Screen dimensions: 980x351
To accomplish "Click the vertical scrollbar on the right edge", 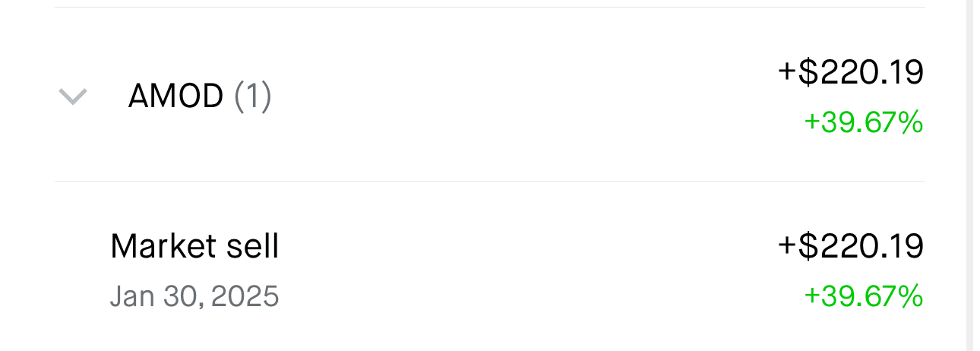I will (x=972, y=175).
